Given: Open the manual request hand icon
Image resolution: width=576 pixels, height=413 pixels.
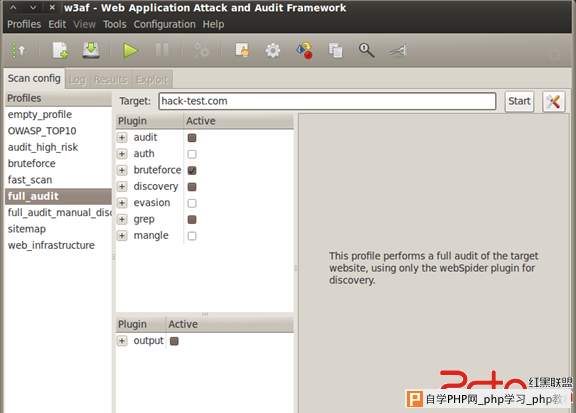Looking at the screenshot, I should (242, 50).
